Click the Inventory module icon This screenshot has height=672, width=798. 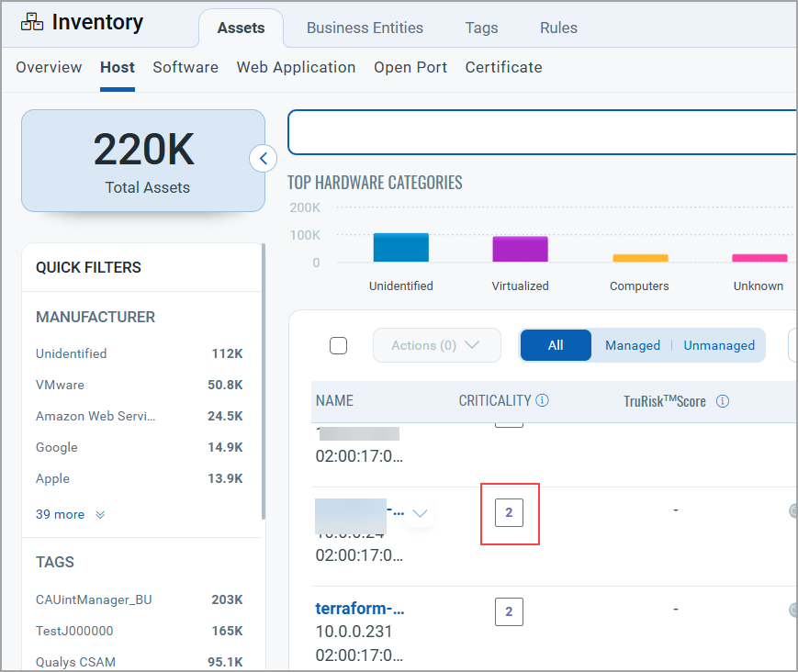point(31,22)
